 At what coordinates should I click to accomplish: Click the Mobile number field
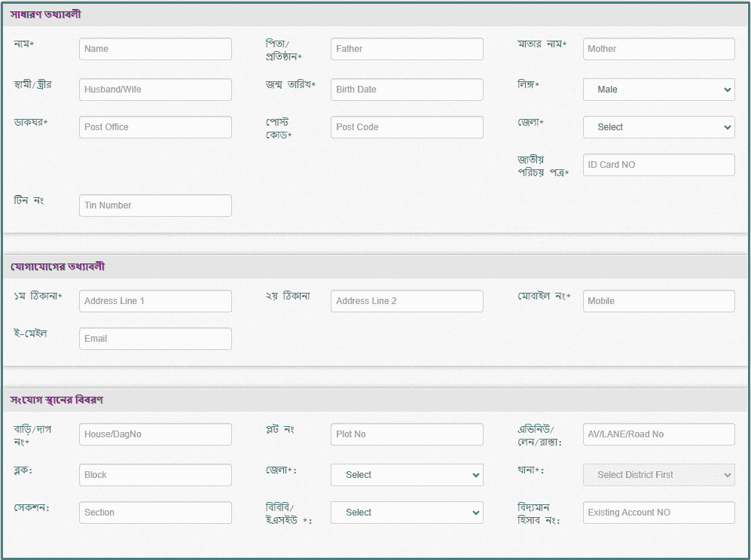pos(658,301)
